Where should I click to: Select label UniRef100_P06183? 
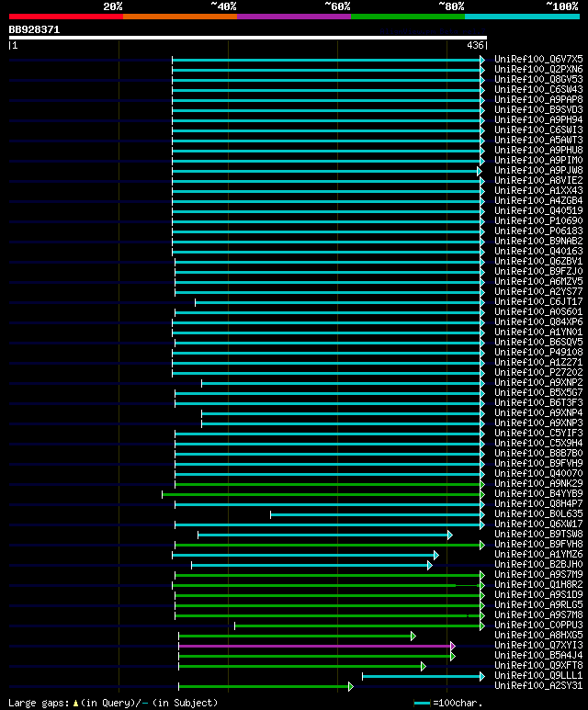(538, 231)
